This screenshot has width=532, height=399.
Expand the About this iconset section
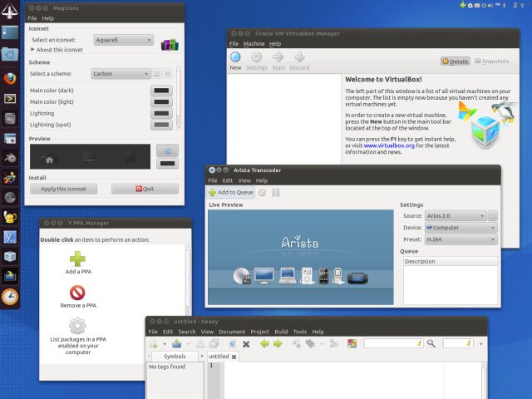(x=33, y=50)
